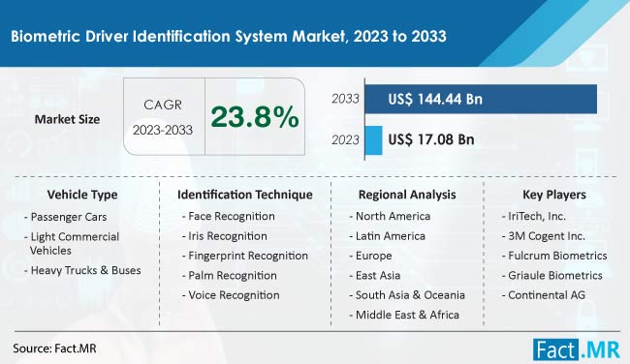The width and height of the screenshot is (630, 364).
Task: Click the 23.8% CAGR value
Action: pyautogui.click(x=255, y=117)
